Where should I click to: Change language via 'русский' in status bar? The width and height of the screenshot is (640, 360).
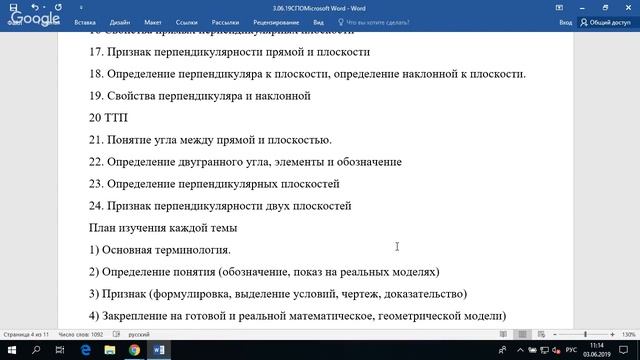(x=139, y=334)
